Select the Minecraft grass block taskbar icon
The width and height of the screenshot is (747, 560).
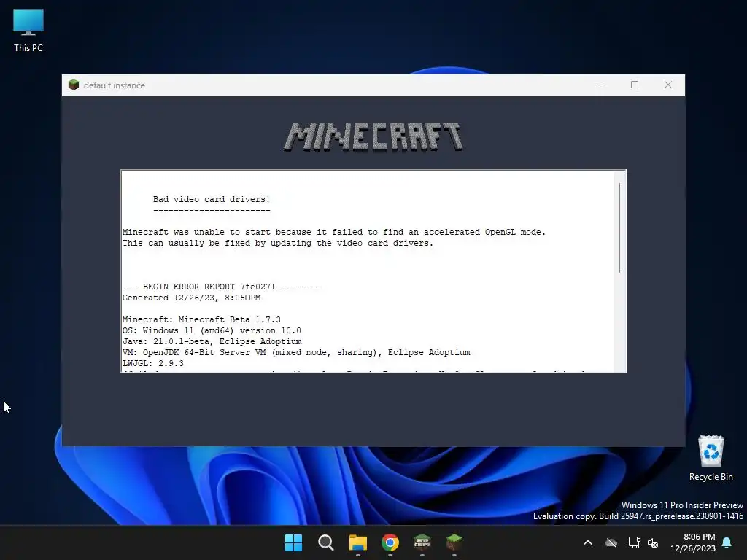[454, 542]
